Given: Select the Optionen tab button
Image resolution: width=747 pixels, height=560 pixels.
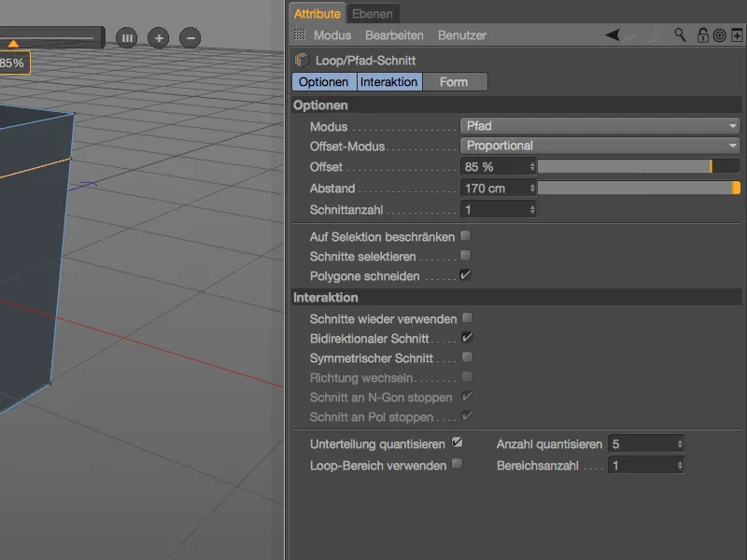Looking at the screenshot, I should tap(324, 82).
